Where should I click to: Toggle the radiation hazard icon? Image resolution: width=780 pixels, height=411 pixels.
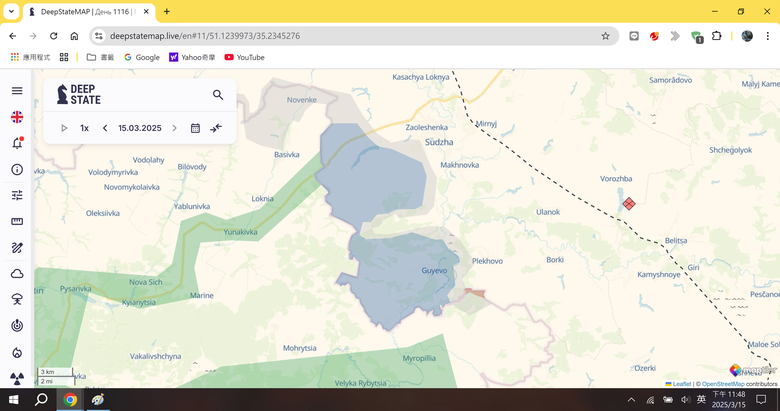[17, 379]
